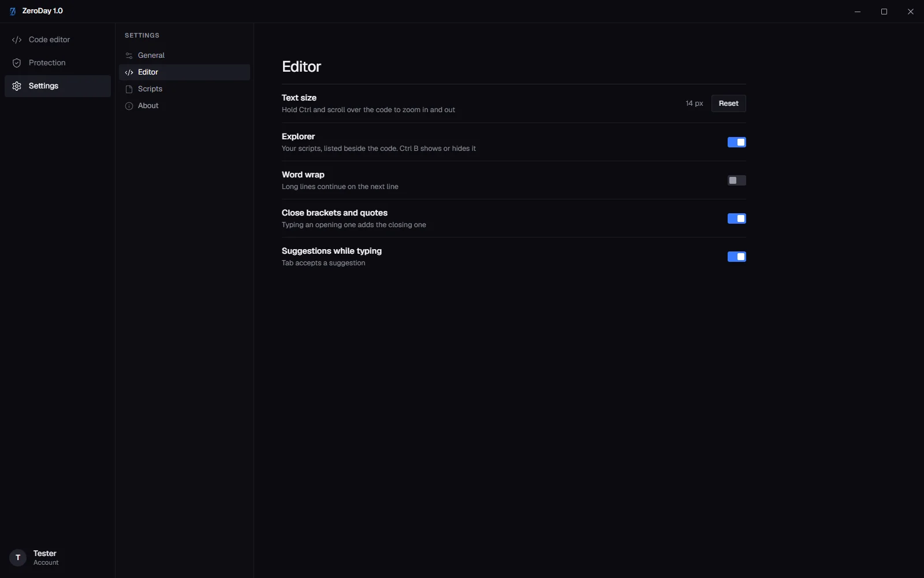Click the SETTINGS section header
This screenshot has height=578, width=924.
pos(142,35)
